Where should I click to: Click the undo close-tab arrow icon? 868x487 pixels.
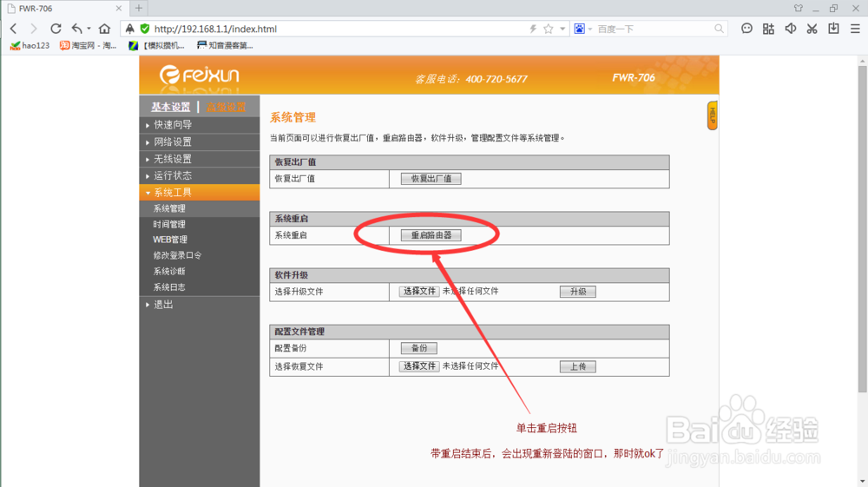77,29
